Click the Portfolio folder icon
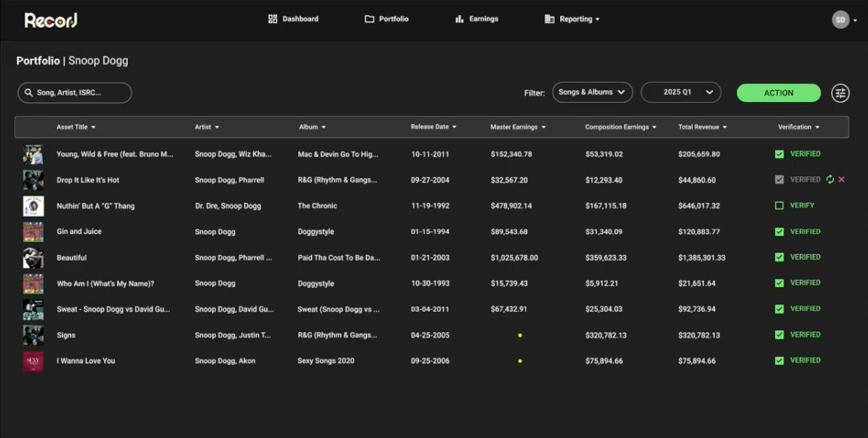The width and height of the screenshot is (868, 438). tap(369, 19)
